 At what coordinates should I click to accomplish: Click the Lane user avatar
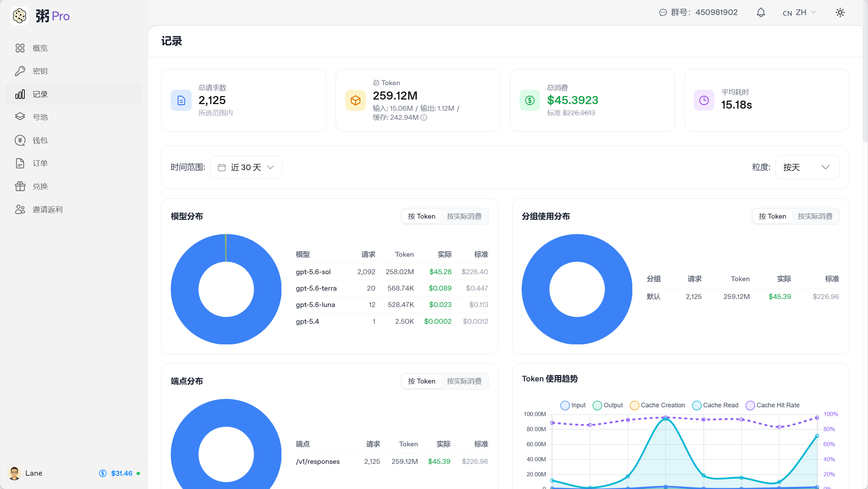pyautogui.click(x=14, y=473)
